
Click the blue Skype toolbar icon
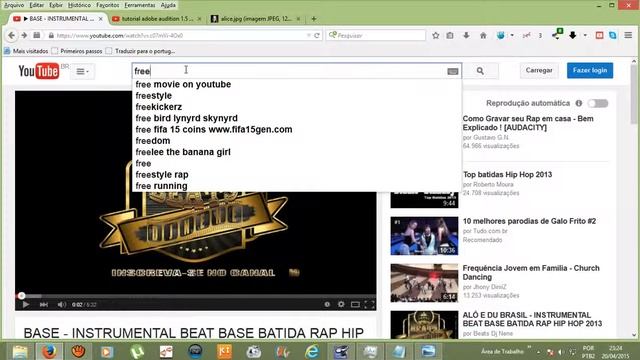[613, 36]
